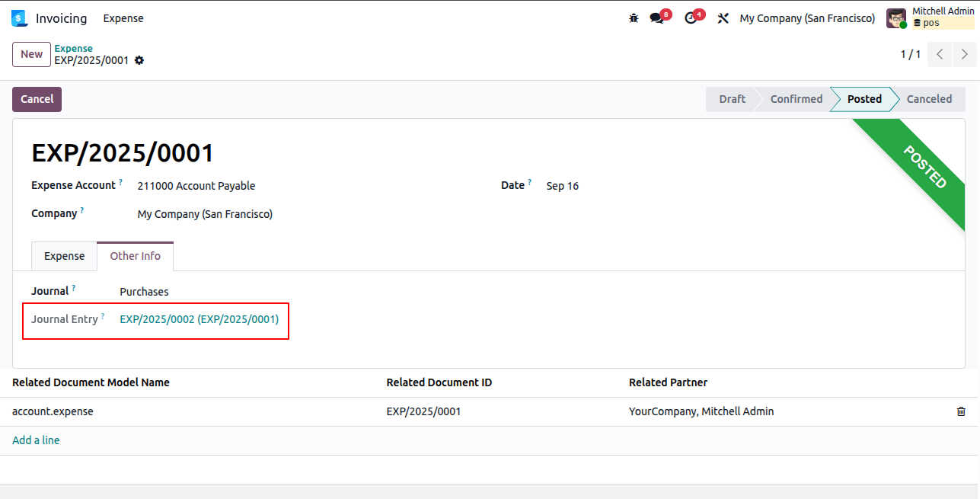
Task: Select the Other Info tab
Action: 136,256
